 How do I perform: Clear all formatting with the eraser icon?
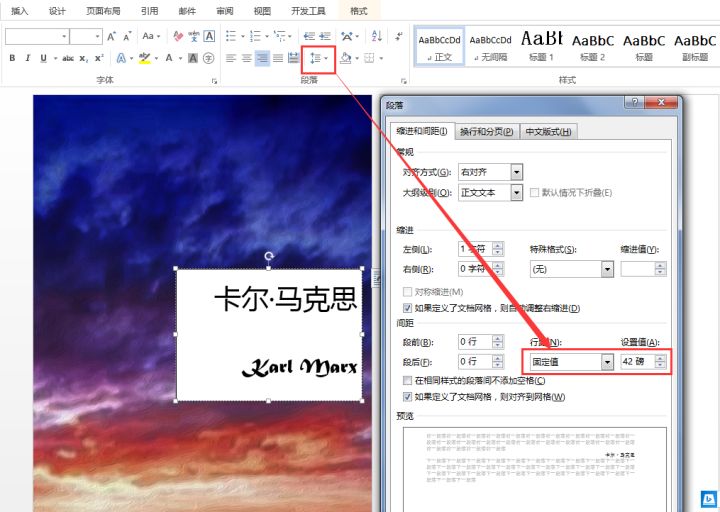[x=178, y=36]
